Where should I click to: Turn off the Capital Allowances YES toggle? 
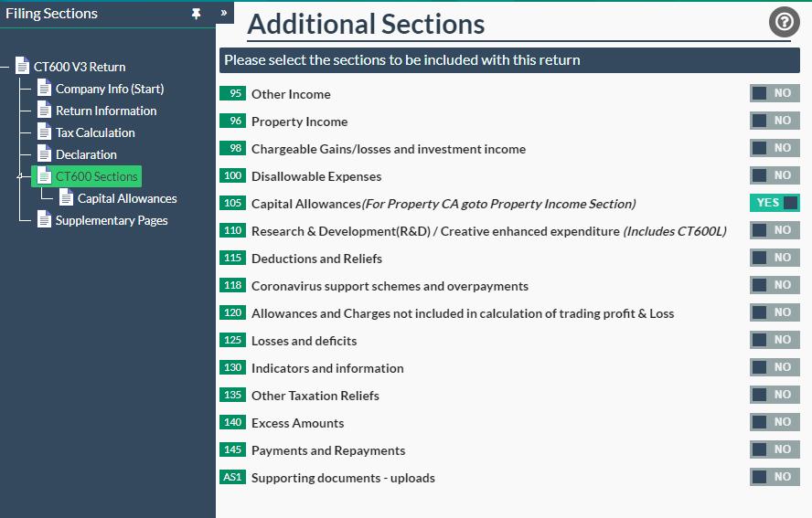[774, 203]
